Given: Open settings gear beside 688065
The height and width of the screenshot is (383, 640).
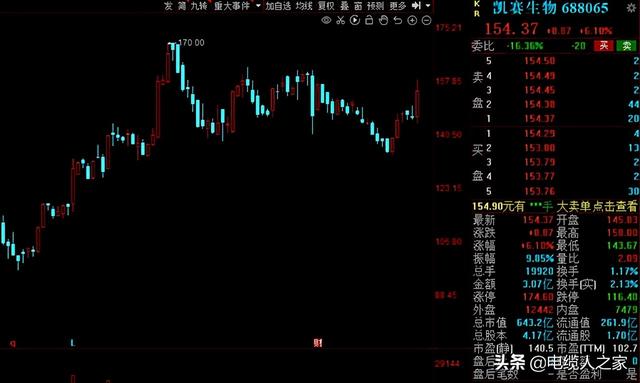Looking at the screenshot, I should pyautogui.click(x=631, y=7).
